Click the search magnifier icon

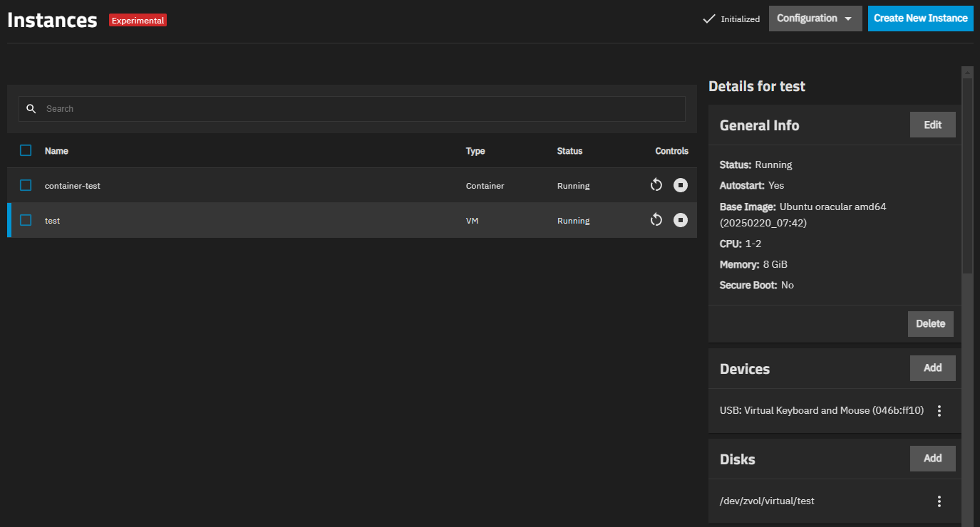pyautogui.click(x=31, y=109)
